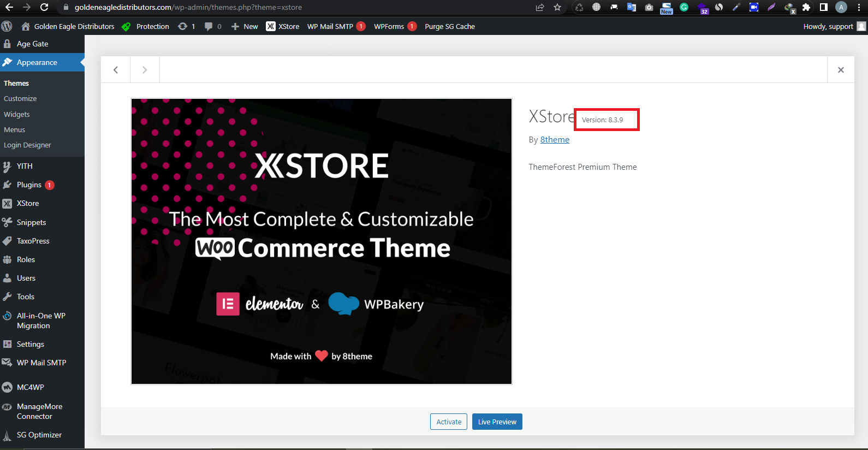Click the Users person icon
Screen dimensions: 868x450
point(7,278)
